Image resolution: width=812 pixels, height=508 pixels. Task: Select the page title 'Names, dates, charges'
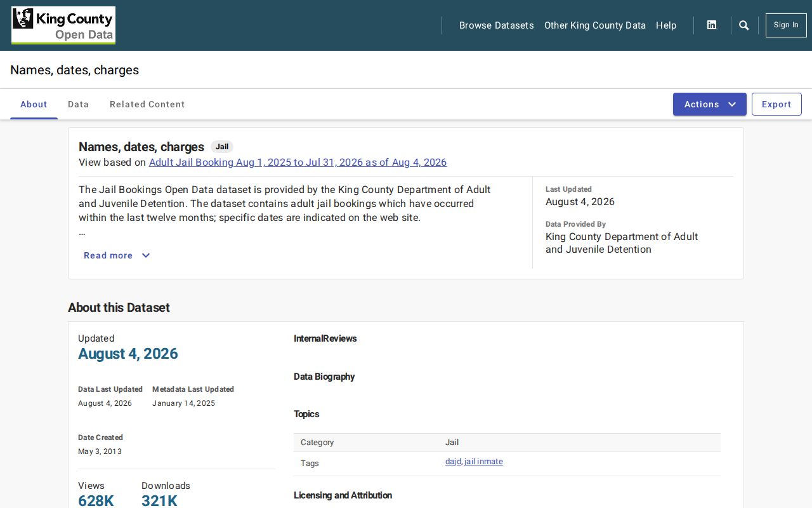coord(75,70)
